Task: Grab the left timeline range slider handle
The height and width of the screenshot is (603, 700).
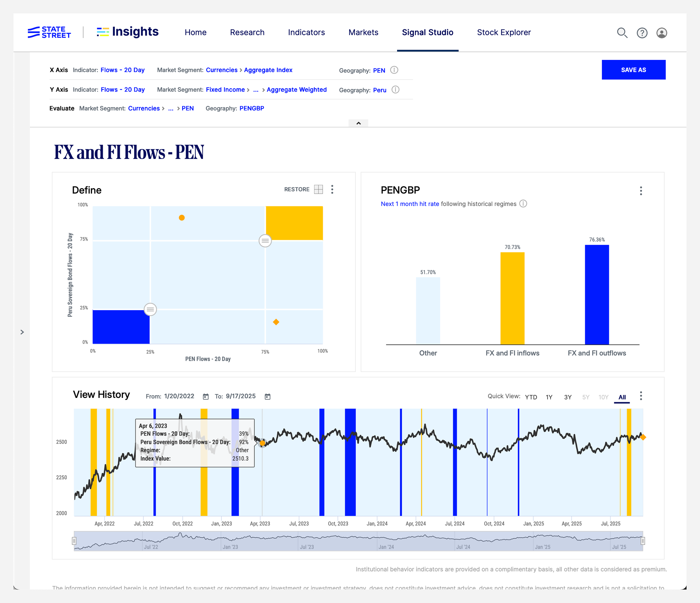Action: tap(74, 541)
